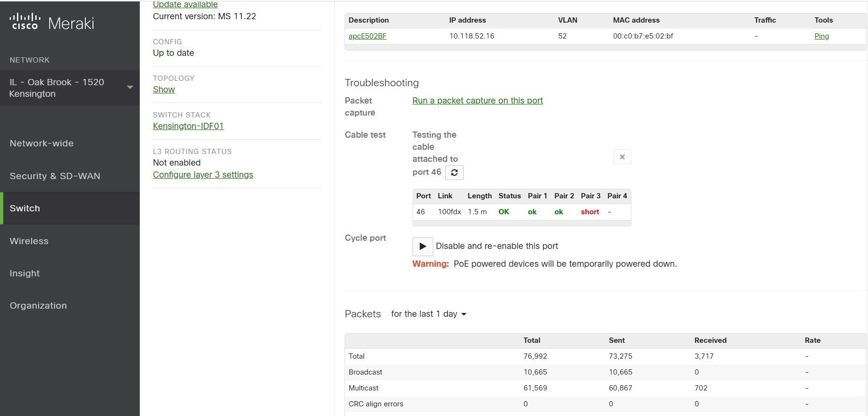Click the Broadcast row label
Image resolution: width=868 pixels, height=416 pixels.
point(365,372)
